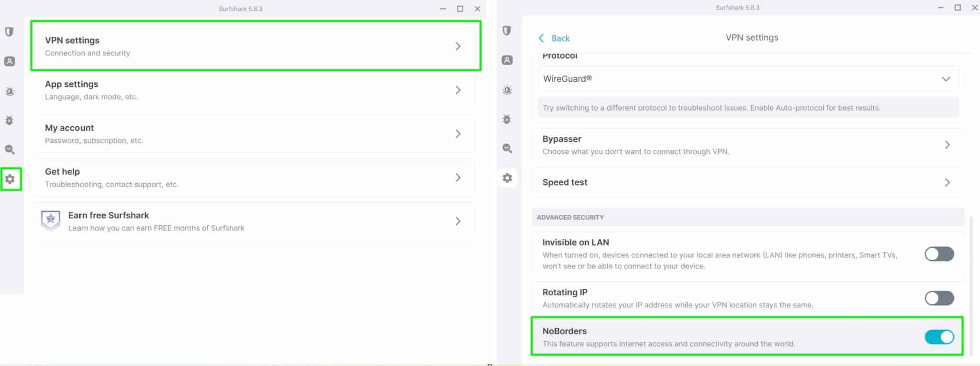Minimize the left Surfshark window
The width and height of the screenshot is (980, 366).
coord(443,9)
